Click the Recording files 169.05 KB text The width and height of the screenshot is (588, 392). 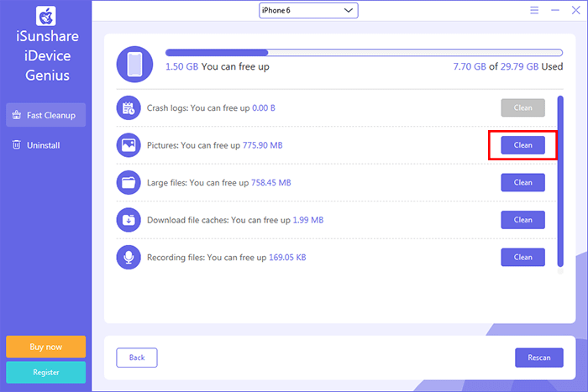pyautogui.click(x=227, y=258)
